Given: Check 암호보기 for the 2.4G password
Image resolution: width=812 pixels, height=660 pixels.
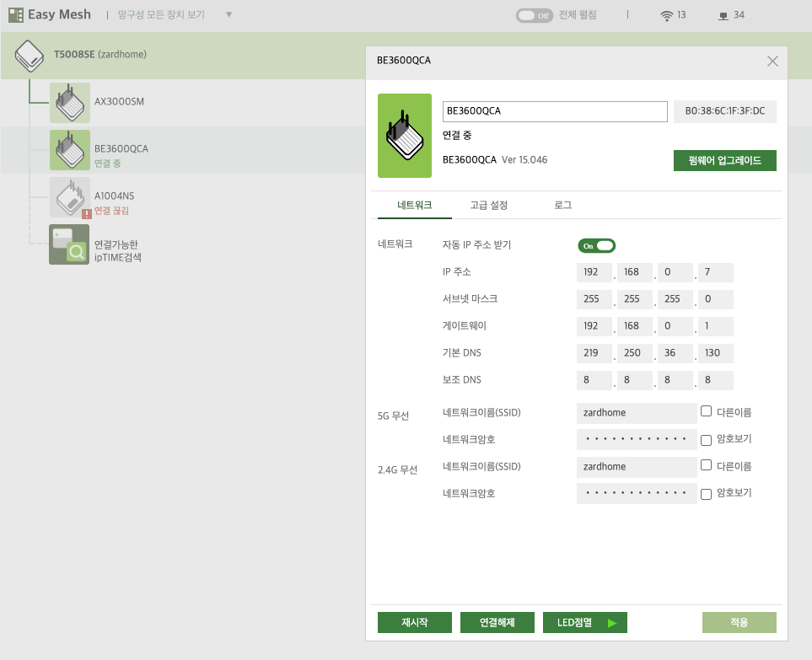Looking at the screenshot, I should click(706, 494).
